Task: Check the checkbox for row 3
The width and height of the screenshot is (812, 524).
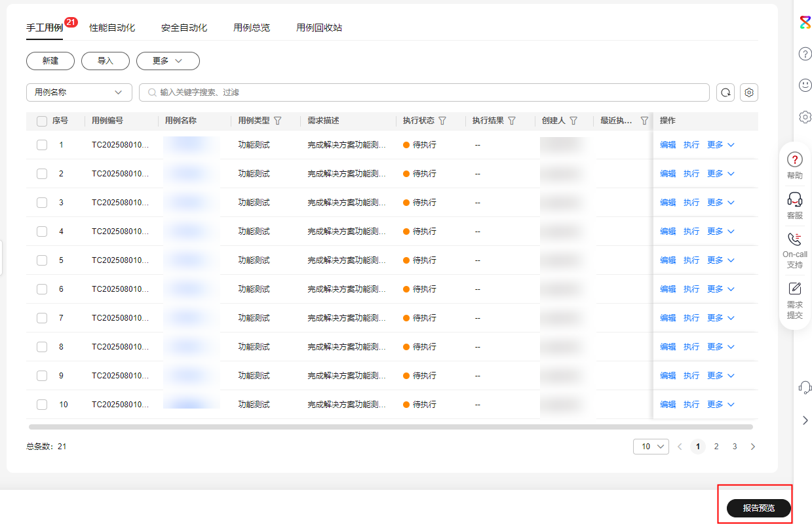Action: point(42,203)
